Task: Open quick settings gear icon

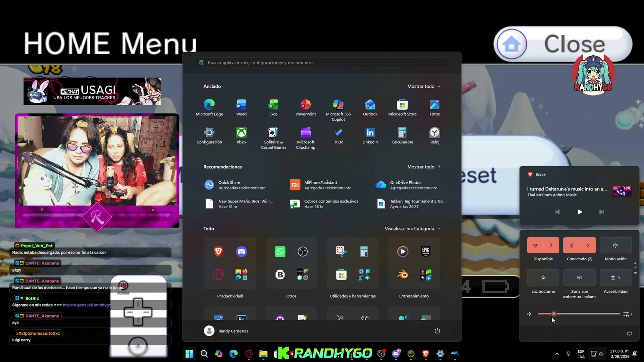Action: coord(629,333)
